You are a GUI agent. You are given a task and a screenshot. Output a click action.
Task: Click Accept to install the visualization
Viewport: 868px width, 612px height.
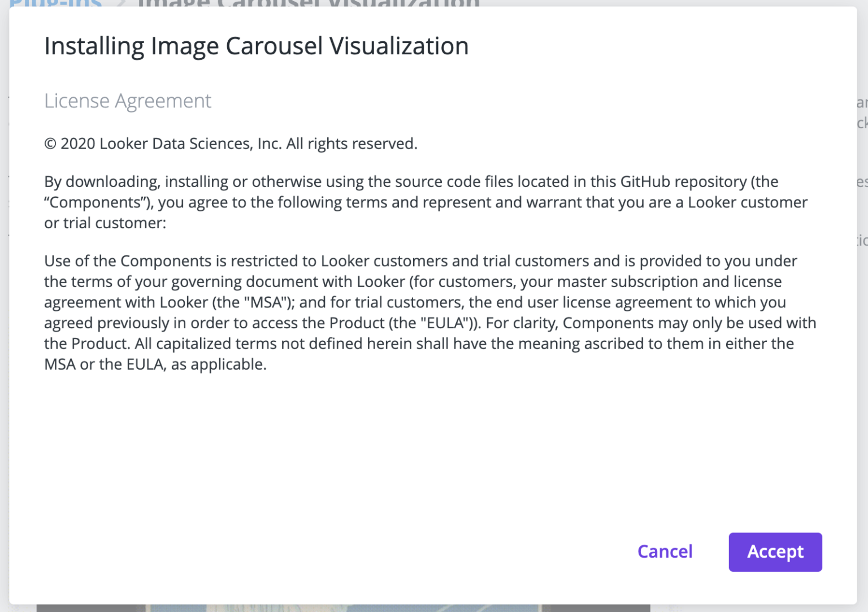(775, 552)
